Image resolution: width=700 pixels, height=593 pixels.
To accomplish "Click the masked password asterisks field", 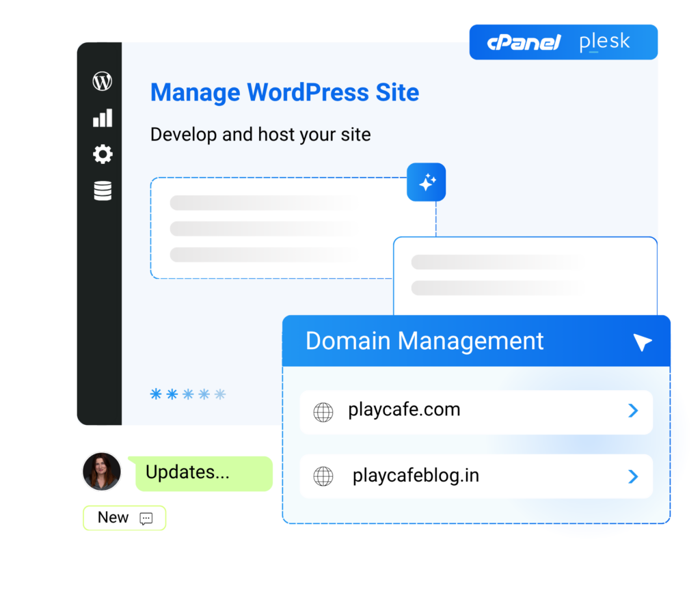I will pyautogui.click(x=188, y=394).
